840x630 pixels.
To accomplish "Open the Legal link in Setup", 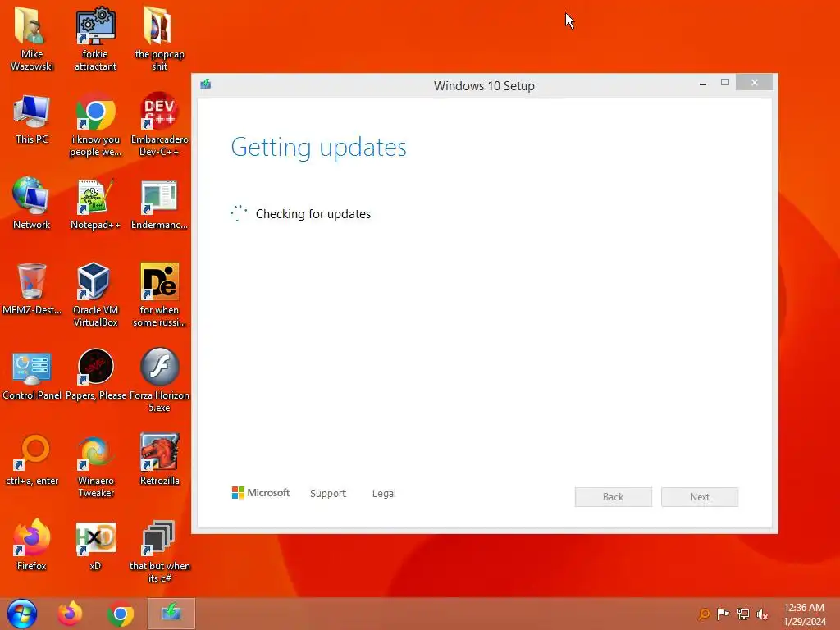I will [x=384, y=493].
